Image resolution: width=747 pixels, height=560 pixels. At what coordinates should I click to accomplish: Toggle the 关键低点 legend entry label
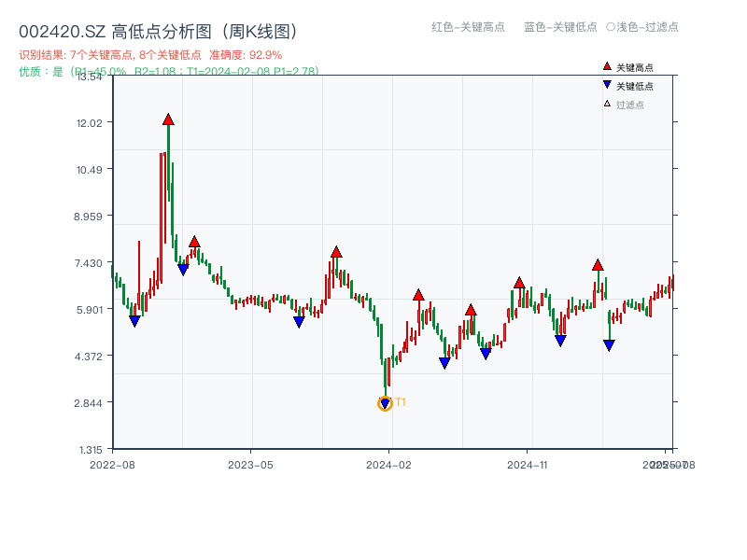(x=635, y=86)
